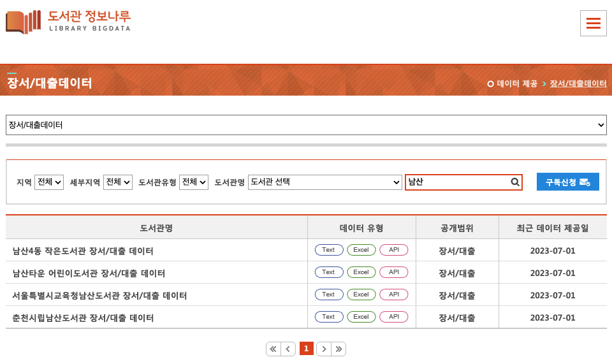The image size is (612, 364).
Task: Open the 지역 dropdown
Action: tap(49, 182)
